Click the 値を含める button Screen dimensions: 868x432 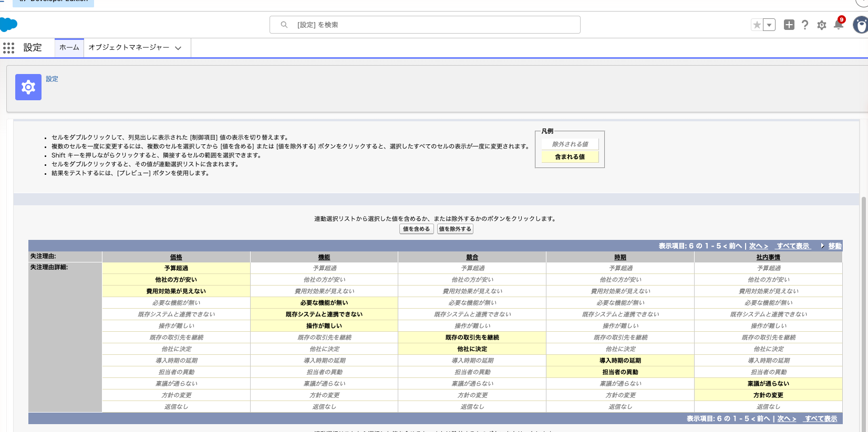[417, 229]
